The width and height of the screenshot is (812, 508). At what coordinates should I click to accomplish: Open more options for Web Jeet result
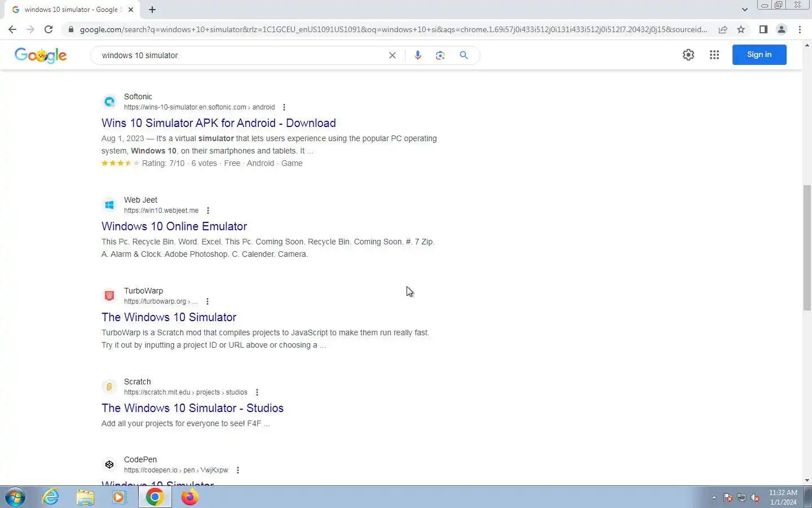[x=208, y=211]
